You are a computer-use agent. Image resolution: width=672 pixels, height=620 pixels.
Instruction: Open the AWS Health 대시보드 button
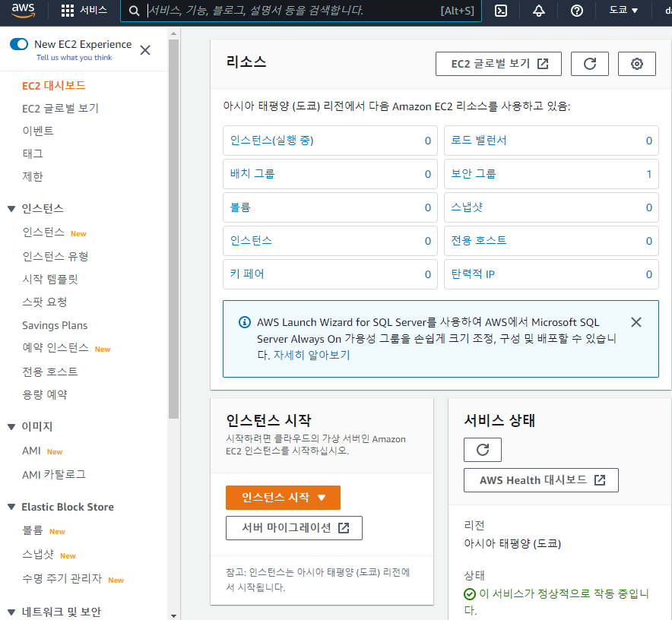tap(540, 480)
